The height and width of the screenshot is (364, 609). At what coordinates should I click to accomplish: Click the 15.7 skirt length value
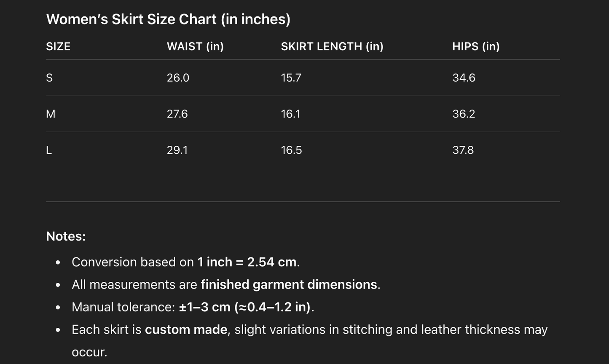point(291,78)
